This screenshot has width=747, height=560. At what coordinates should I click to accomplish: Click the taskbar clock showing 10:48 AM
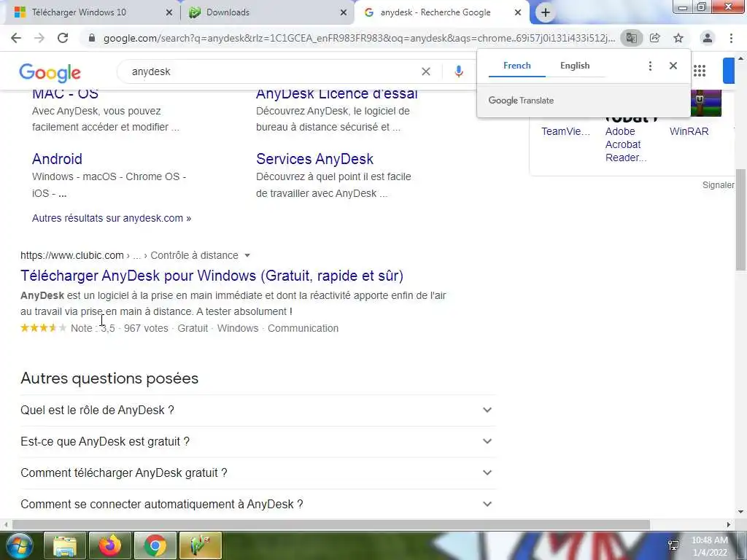709,546
